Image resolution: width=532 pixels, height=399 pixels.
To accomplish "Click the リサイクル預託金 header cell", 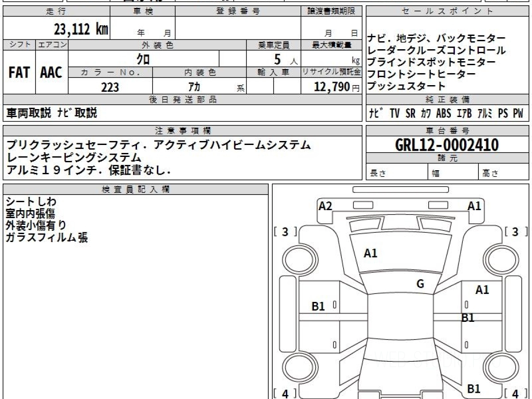I will [x=332, y=72].
